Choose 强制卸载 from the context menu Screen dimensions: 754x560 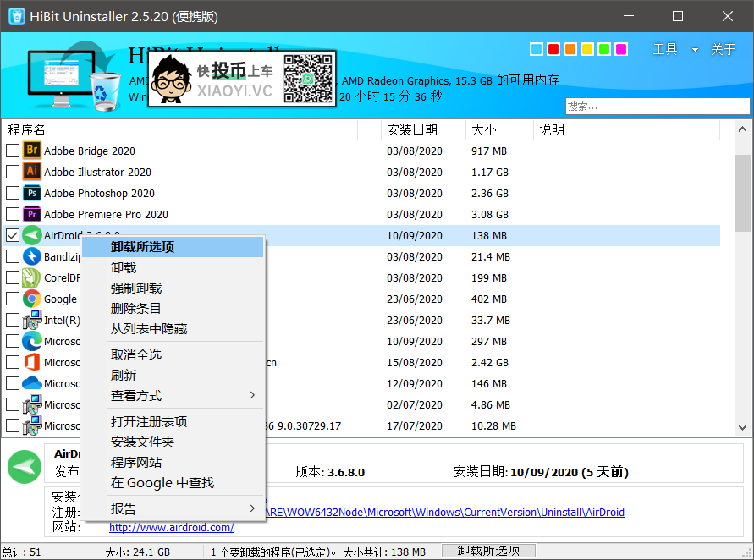click(135, 288)
